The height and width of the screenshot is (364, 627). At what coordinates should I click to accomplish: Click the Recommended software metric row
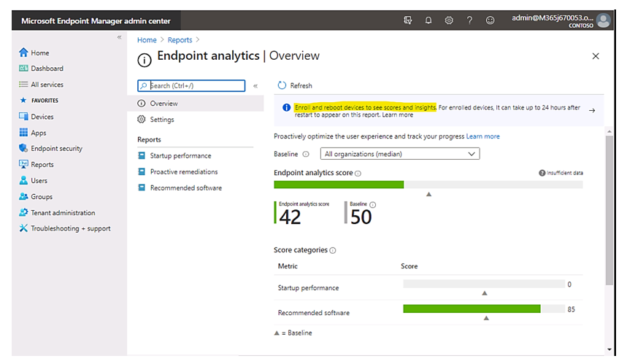(x=428, y=312)
